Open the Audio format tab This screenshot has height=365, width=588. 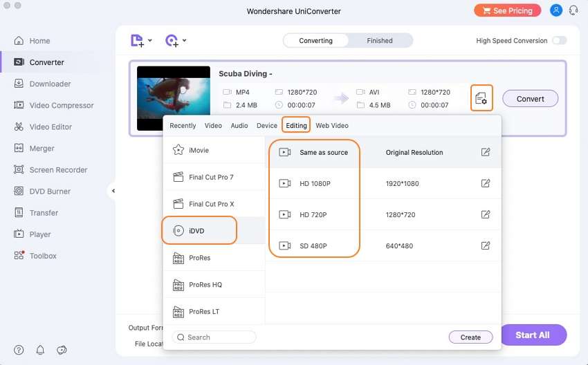tap(239, 126)
